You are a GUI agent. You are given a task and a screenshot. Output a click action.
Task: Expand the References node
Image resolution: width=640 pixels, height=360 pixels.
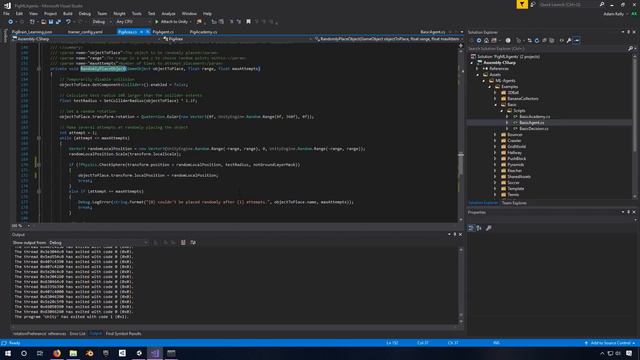coord(478,69)
